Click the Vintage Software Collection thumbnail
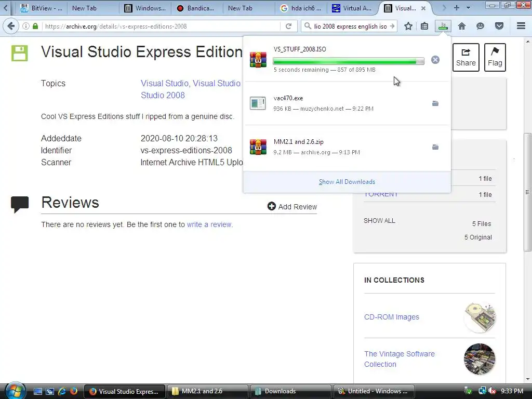This screenshot has width=532, height=399. pos(480,359)
